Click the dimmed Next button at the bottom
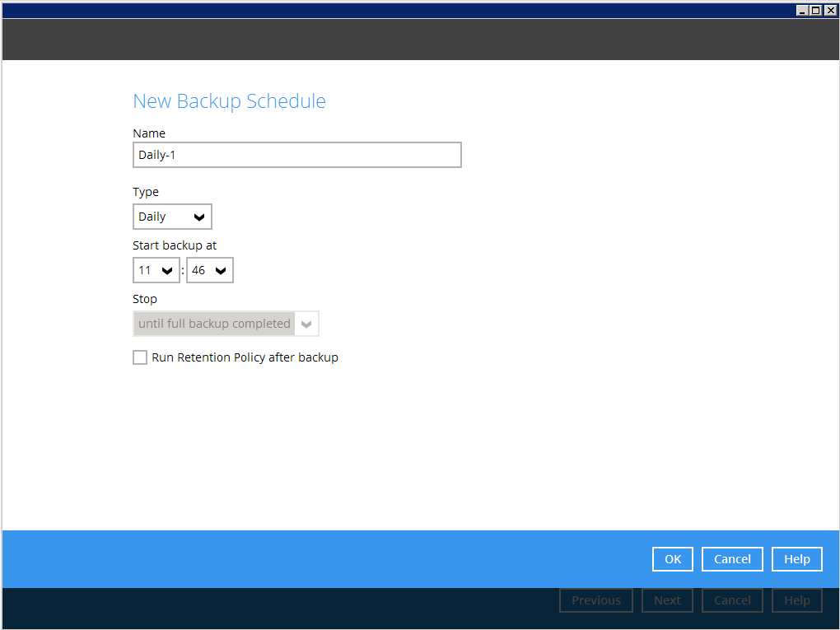This screenshot has height=630, width=840. 667,600
